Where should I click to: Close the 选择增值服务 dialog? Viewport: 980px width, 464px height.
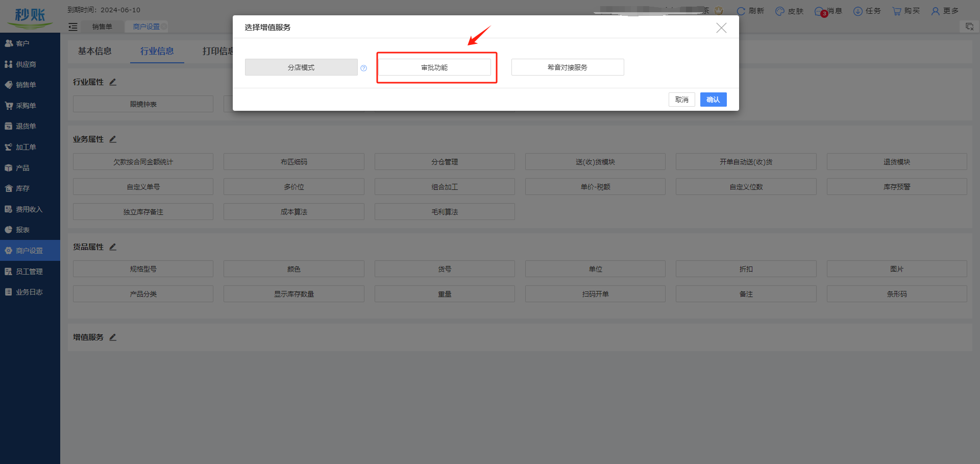[x=721, y=28]
